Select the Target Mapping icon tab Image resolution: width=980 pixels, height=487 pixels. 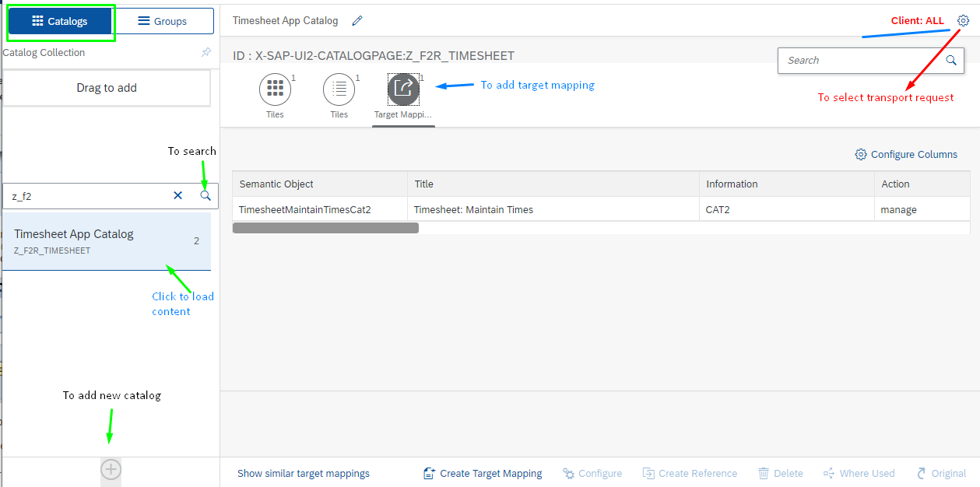pos(403,89)
